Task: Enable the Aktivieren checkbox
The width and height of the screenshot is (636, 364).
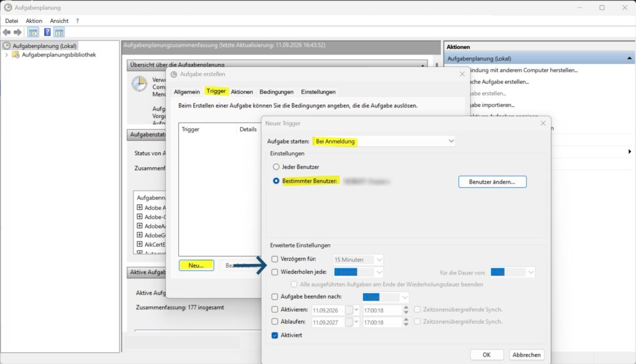Action: pos(275,309)
